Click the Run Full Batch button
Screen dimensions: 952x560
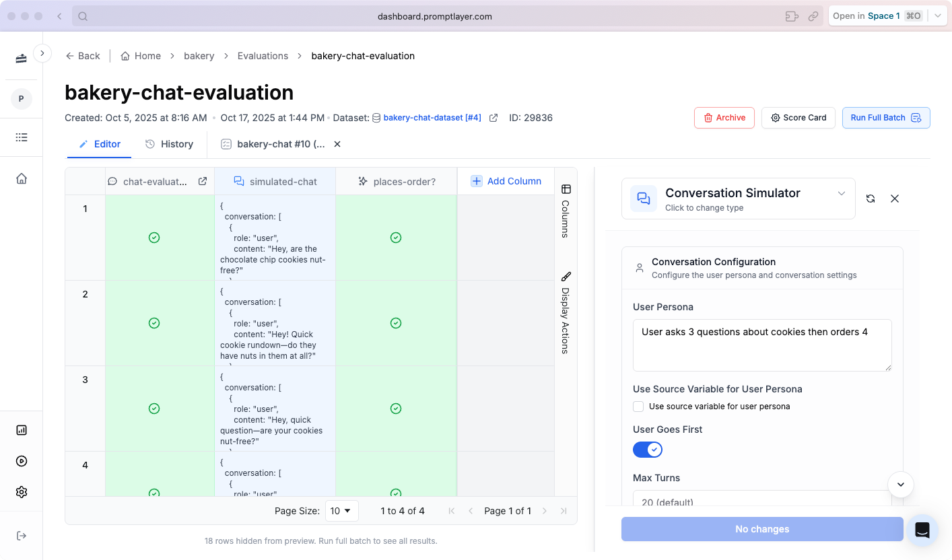point(885,118)
